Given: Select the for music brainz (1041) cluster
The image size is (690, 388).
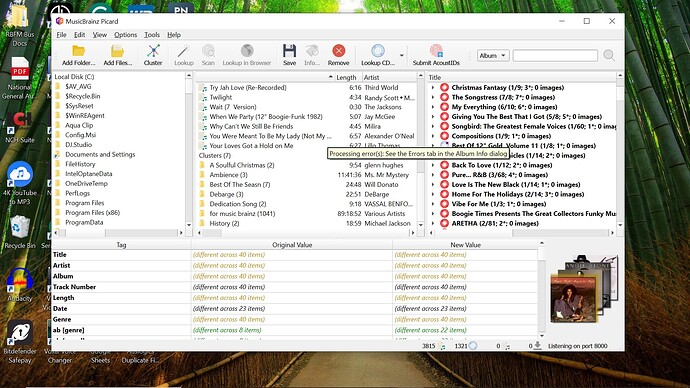Looking at the screenshot, I should click(242, 213).
